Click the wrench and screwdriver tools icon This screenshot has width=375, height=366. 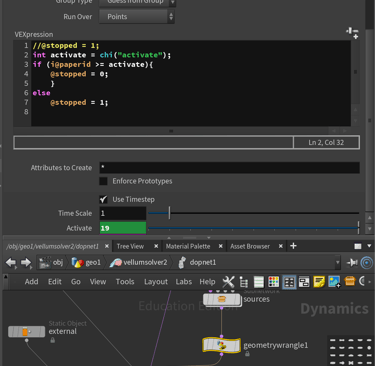(228, 282)
